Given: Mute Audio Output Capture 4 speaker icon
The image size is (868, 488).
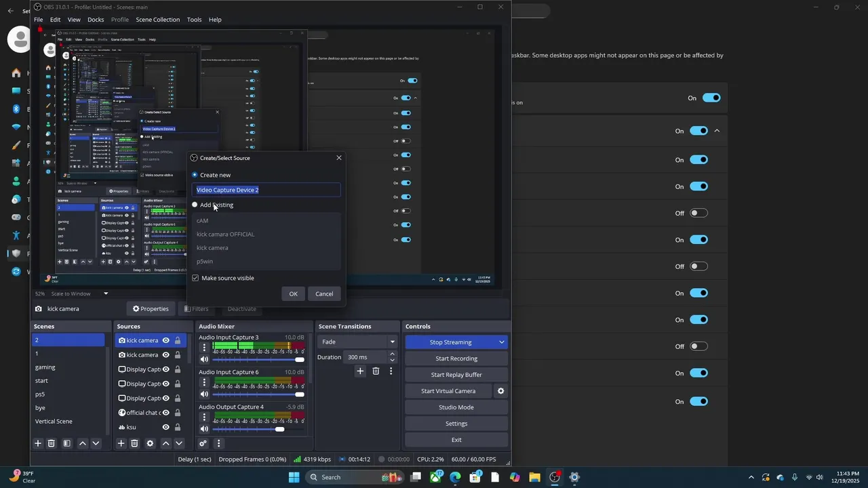Looking at the screenshot, I should coord(204,428).
